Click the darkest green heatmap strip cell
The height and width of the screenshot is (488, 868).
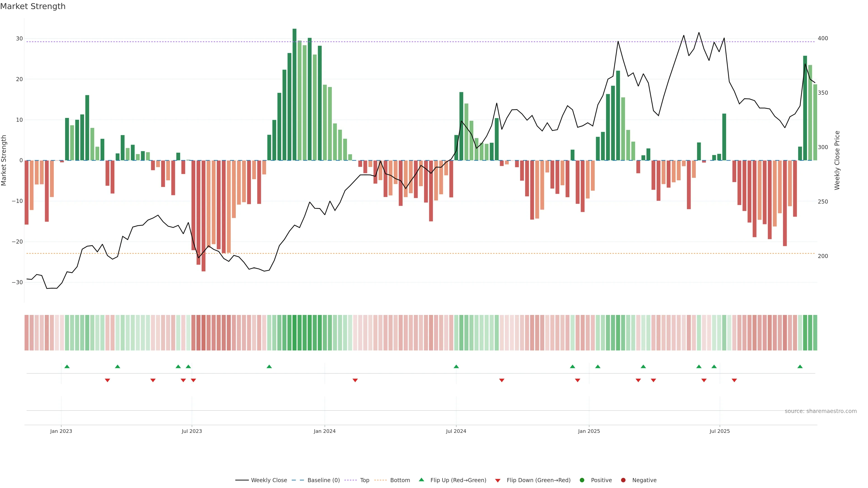295,333
